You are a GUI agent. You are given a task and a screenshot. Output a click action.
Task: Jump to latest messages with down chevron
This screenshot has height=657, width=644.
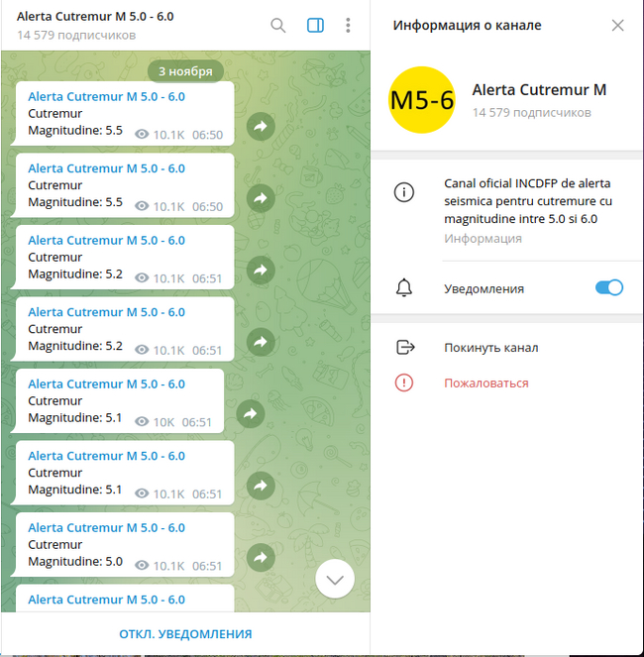[335, 579]
